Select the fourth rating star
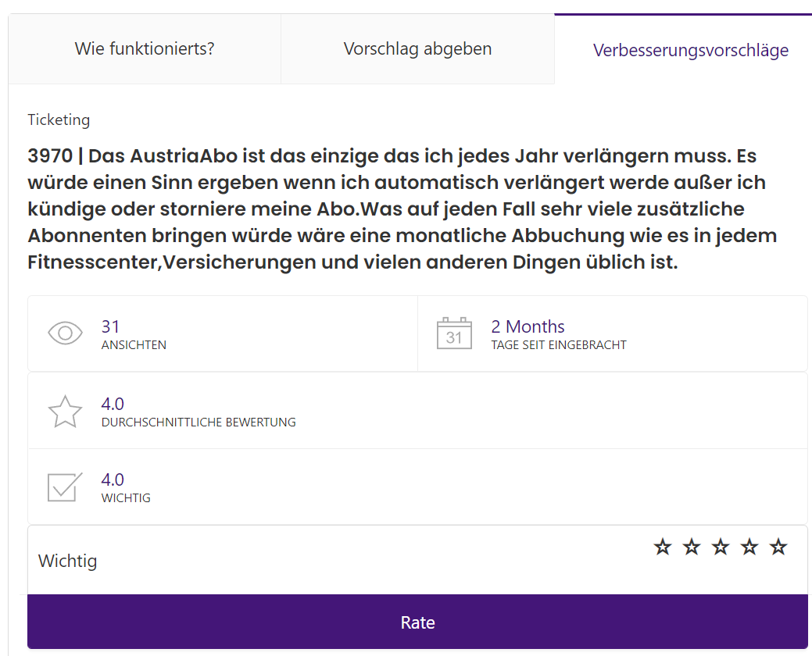This screenshot has width=812, height=656. (x=749, y=547)
